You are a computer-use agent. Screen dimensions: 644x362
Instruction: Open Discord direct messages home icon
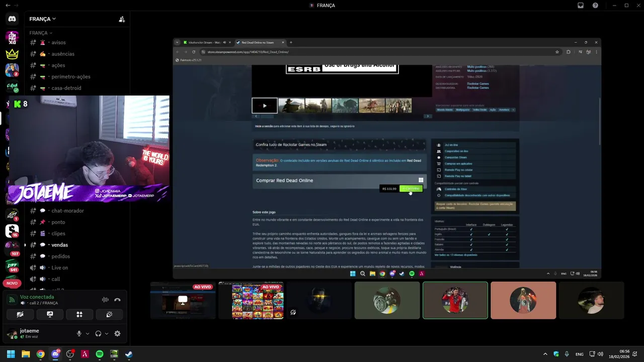click(x=12, y=19)
